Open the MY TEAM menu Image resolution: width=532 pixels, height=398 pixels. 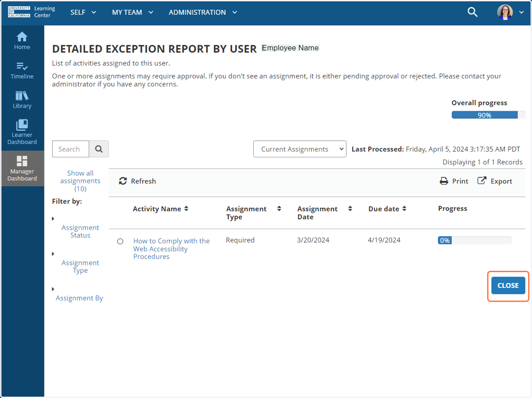[133, 12]
